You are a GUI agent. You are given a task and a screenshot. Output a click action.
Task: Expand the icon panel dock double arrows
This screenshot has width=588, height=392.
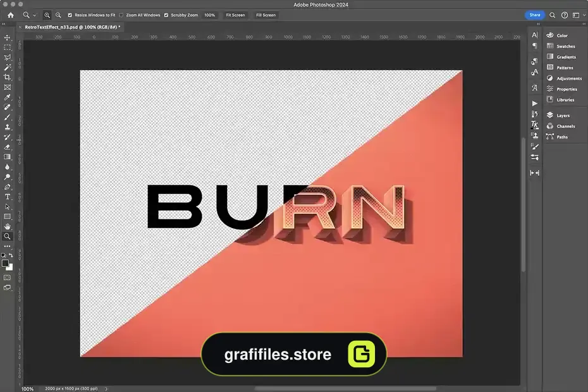click(x=538, y=24)
